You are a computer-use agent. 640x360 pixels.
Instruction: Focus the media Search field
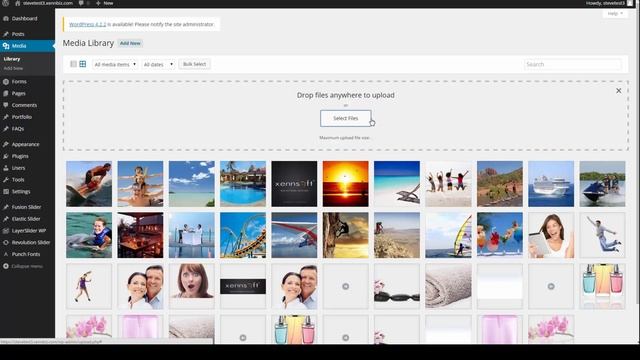[573, 64]
